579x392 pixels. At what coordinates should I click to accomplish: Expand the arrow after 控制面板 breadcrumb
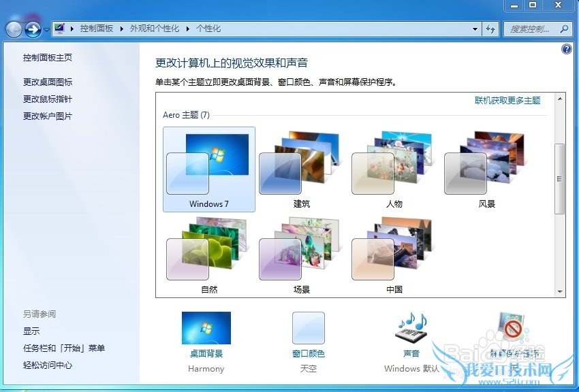tap(121, 29)
